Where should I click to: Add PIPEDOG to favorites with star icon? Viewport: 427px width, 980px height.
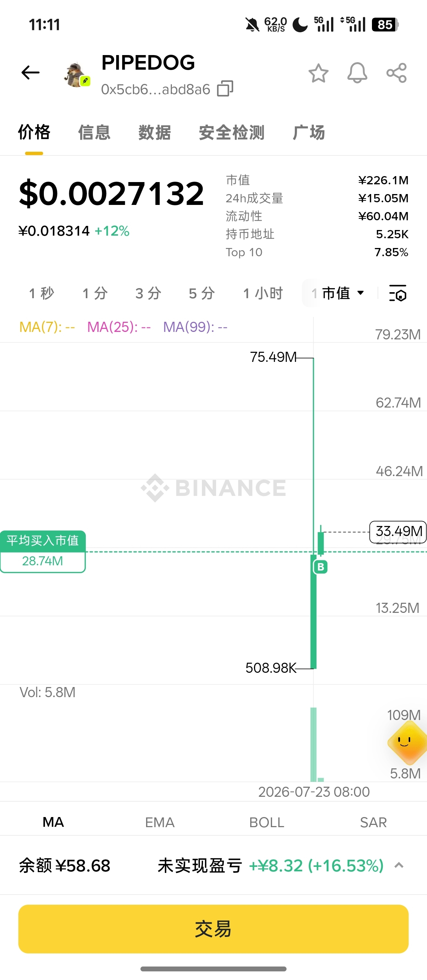[x=318, y=73]
